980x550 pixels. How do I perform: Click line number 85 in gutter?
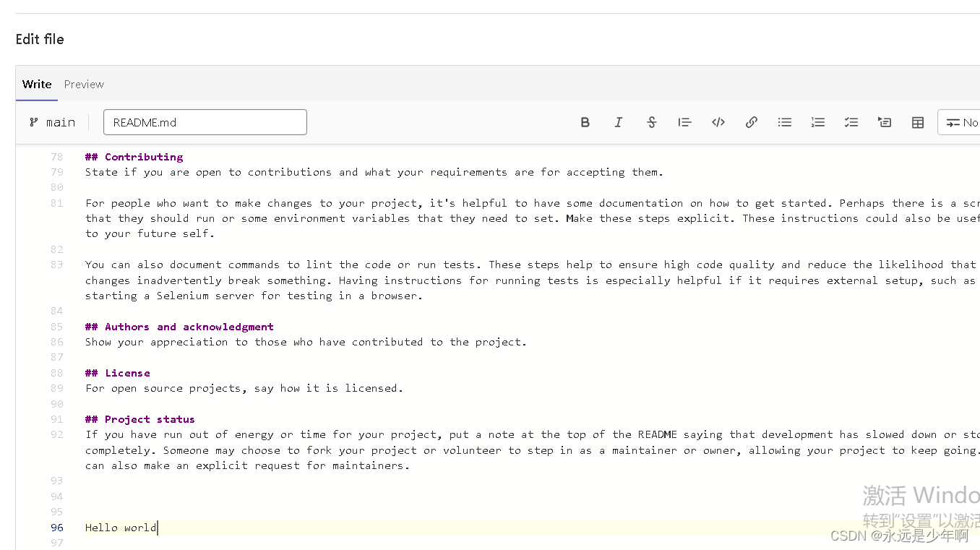click(x=57, y=327)
